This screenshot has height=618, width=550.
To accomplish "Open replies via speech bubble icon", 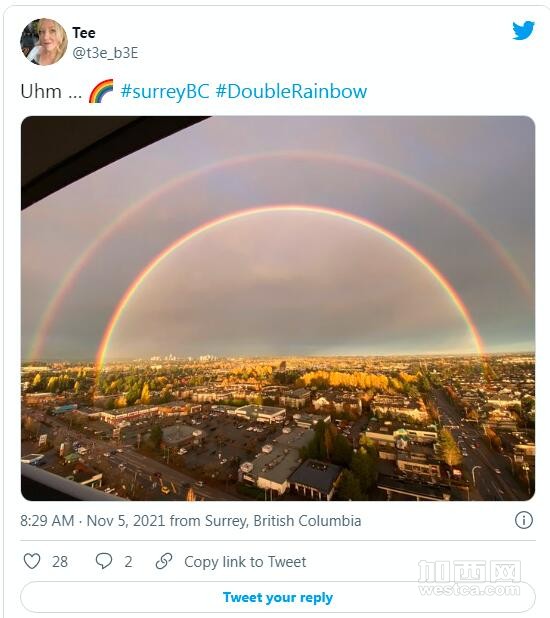I will (104, 561).
